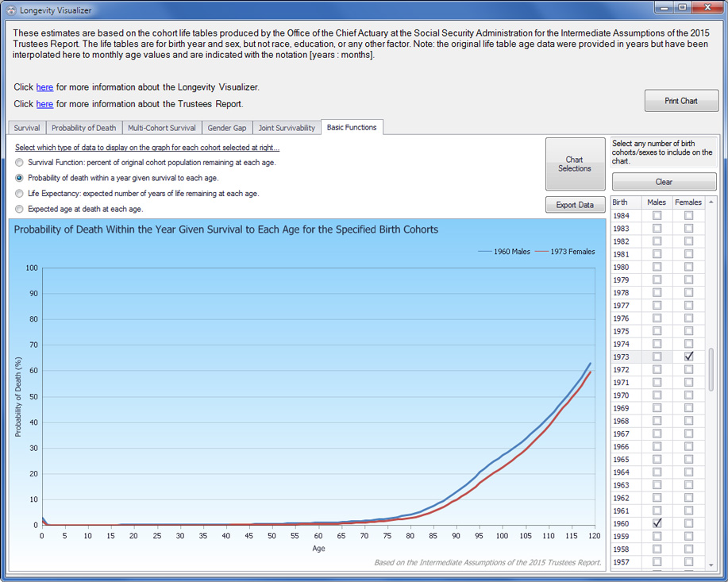Select Life Expectancy radio option

20,193
